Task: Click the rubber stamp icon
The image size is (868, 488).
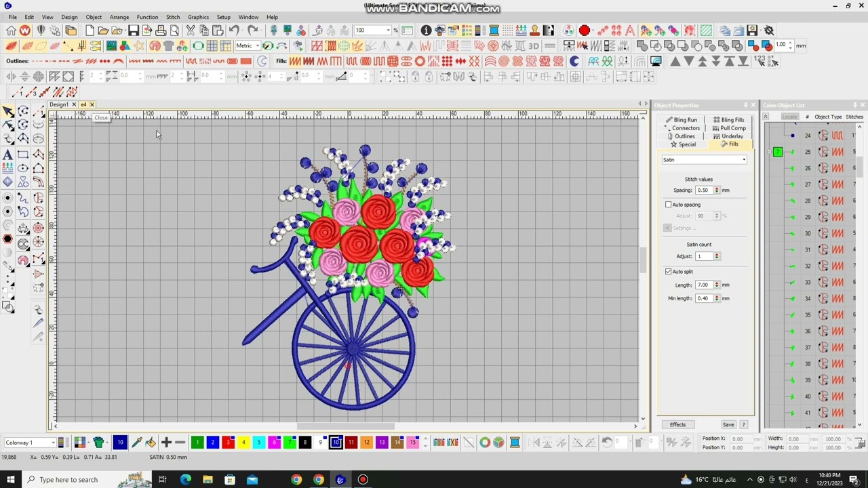Action: (534, 30)
